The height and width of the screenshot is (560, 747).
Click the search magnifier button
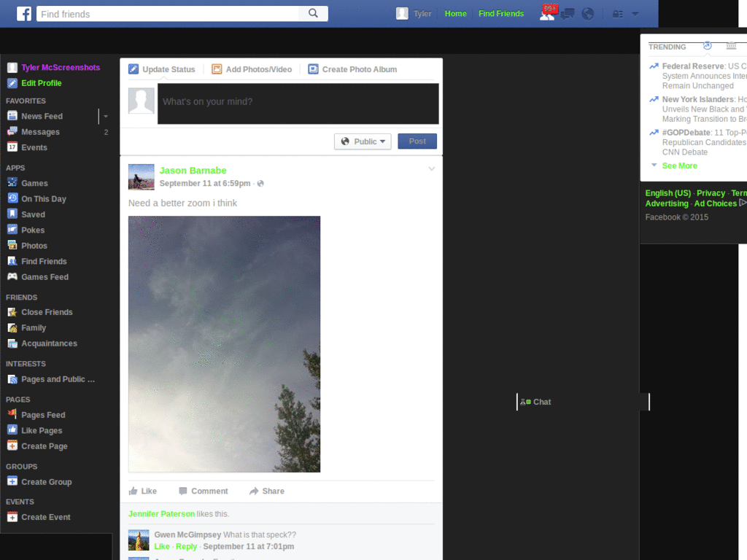(x=313, y=14)
